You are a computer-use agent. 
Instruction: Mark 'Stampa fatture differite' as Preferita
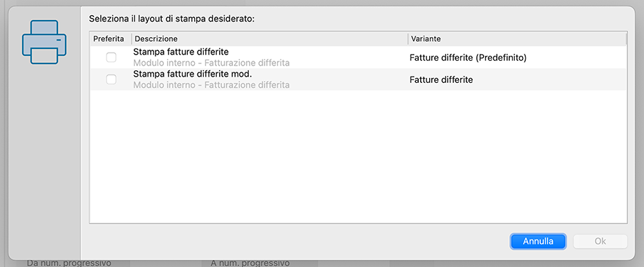click(x=111, y=57)
